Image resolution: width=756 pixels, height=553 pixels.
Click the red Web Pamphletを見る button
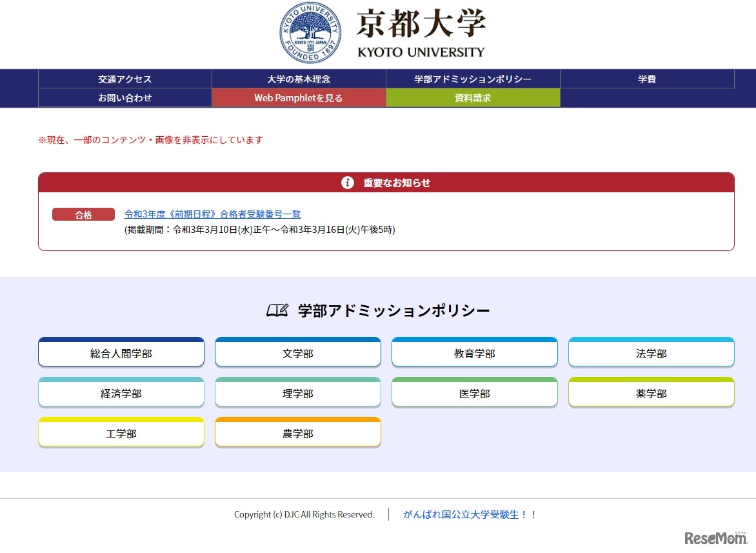click(x=299, y=98)
